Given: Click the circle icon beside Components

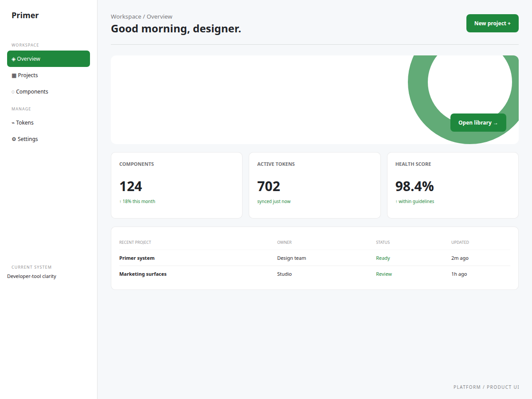Looking at the screenshot, I should 13,92.
